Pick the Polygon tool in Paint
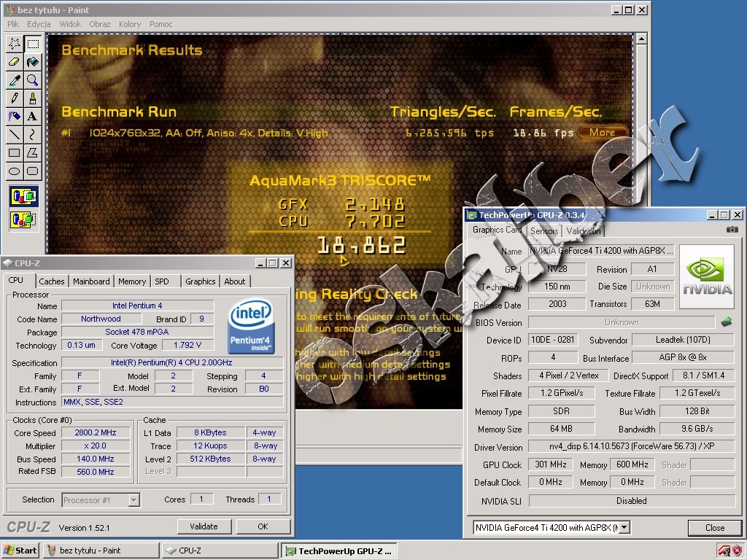This screenshot has height=560, width=747. [x=32, y=152]
